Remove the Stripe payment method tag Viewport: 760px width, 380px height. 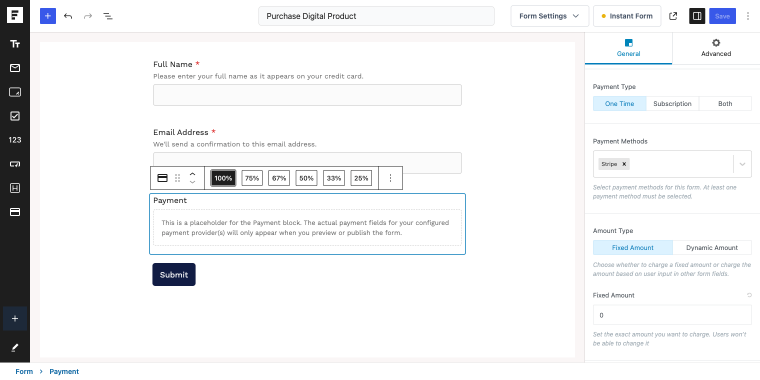coord(624,164)
